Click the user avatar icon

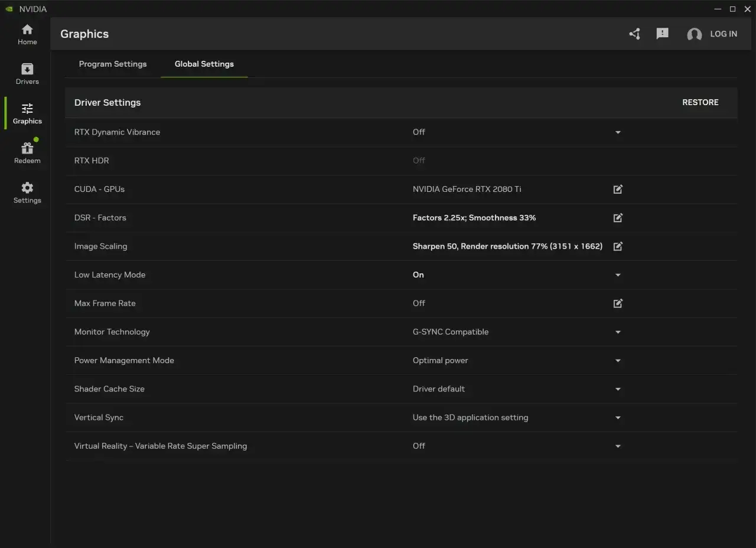coord(695,34)
